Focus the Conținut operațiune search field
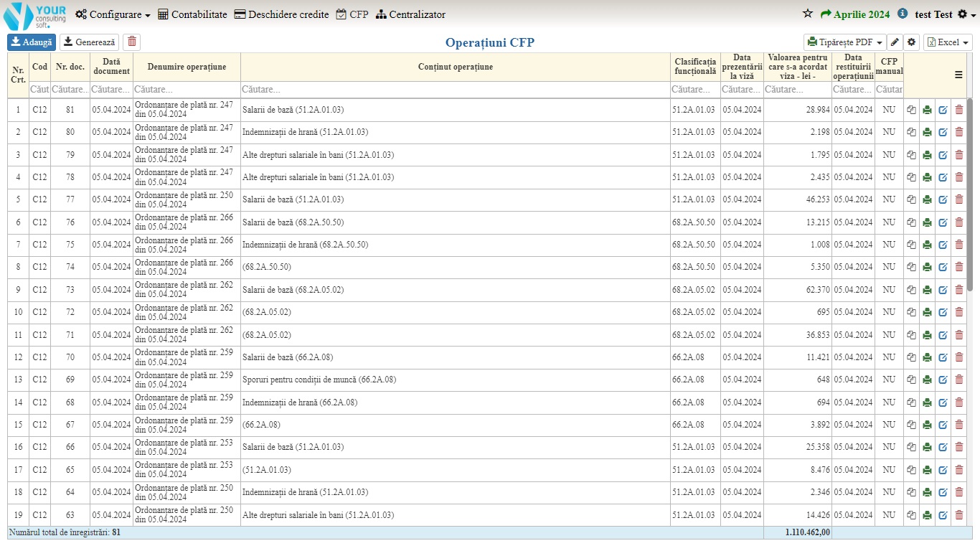Image resolution: width=980 pixels, height=551 pixels. 455,90
